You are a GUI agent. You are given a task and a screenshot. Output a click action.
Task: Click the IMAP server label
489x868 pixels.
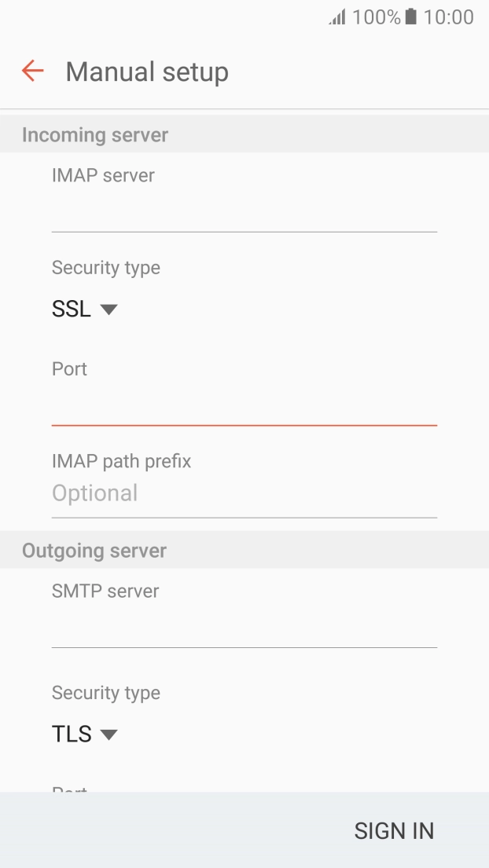pyautogui.click(x=103, y=175)
